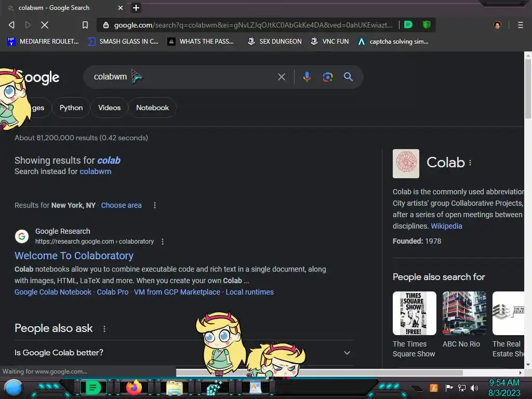The height and width of the screenshot is (399, 532).
Task: Open SMASH GLASS IN C... bookmark
Action: point(123,42)
